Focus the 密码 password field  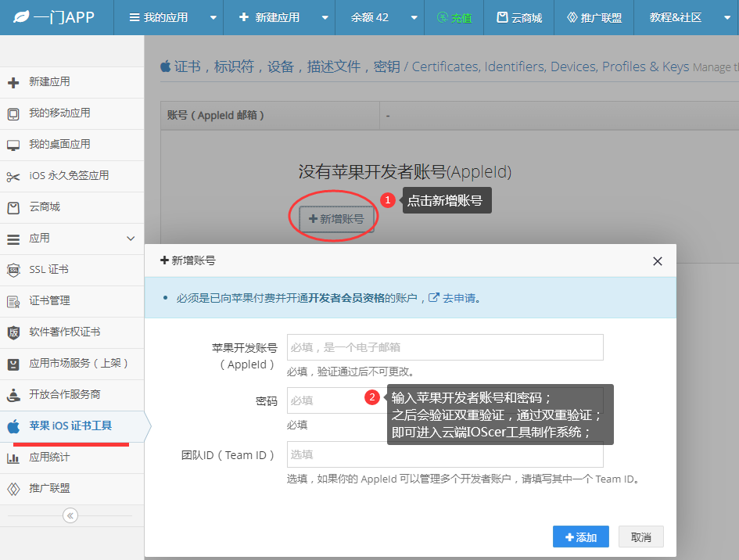coord(445,400)
